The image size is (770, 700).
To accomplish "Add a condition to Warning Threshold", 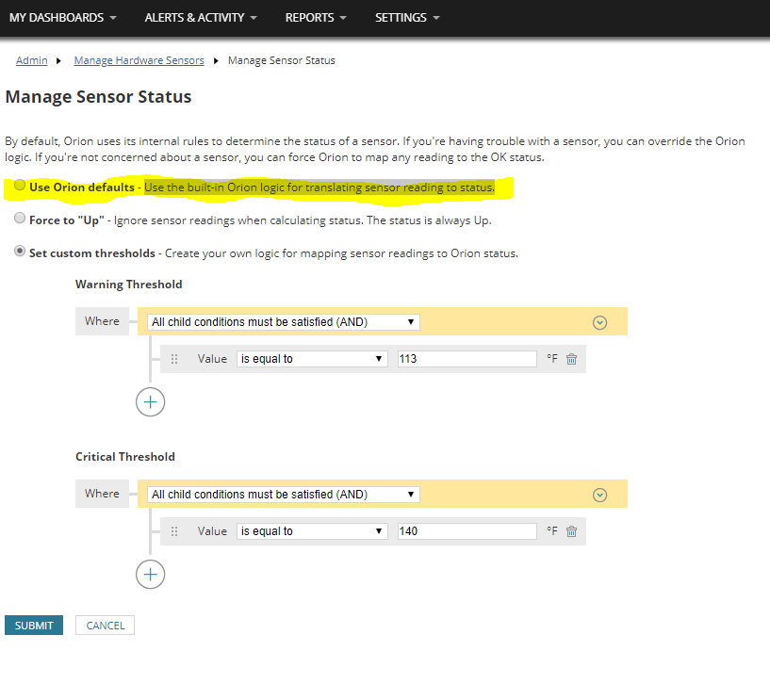I will (x=150, y=402).
